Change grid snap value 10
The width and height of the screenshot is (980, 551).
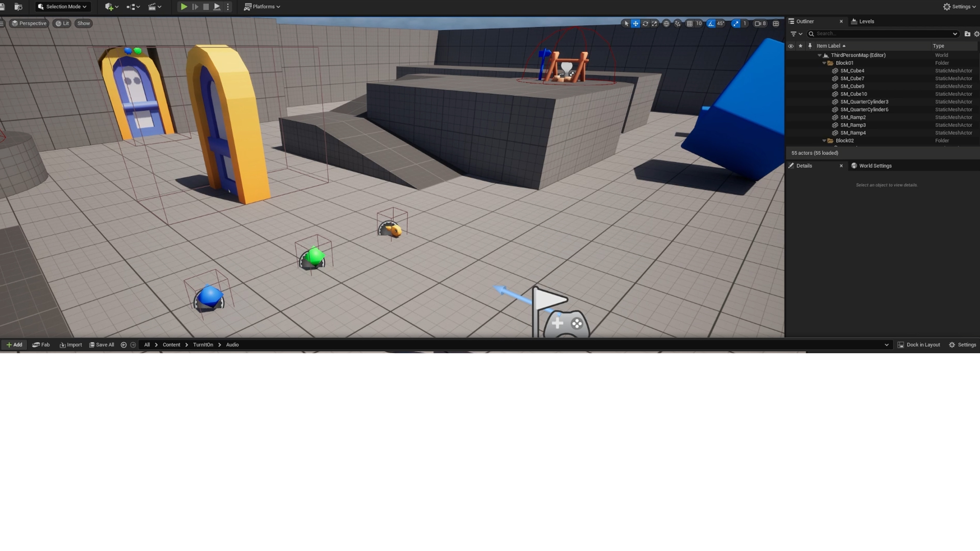(x=699, y=23)
